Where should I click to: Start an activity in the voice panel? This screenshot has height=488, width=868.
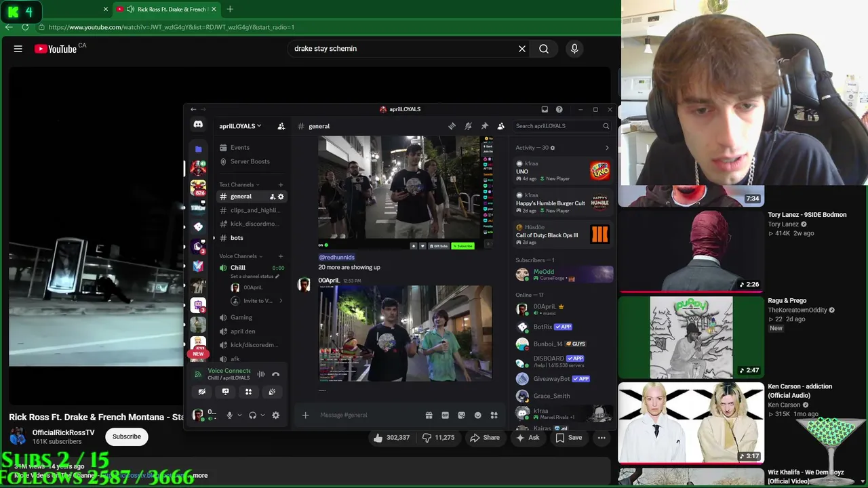(x=248, y=392)
